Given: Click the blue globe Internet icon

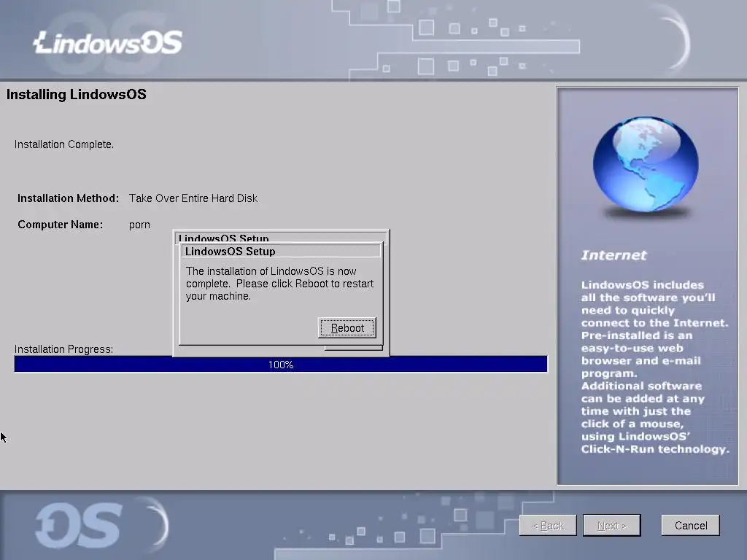Looking at the screenshot, I should point(646,164).
